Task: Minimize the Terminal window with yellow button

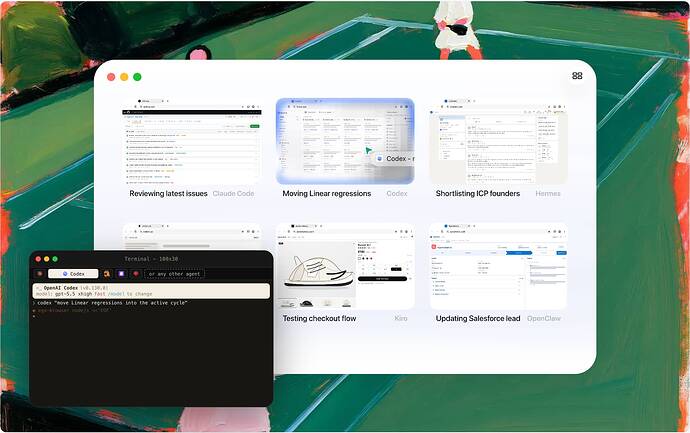Action: pyautogui.click(x=47, y=259)
